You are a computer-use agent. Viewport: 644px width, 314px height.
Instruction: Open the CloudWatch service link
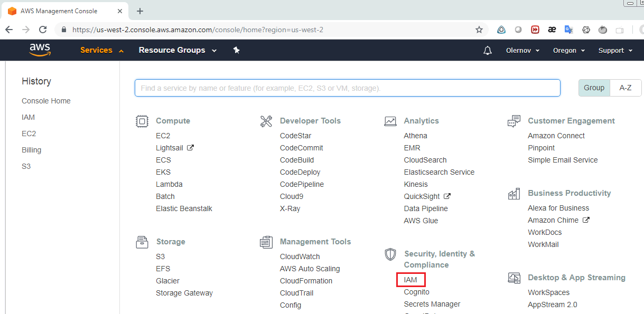(x=300, y=256)
